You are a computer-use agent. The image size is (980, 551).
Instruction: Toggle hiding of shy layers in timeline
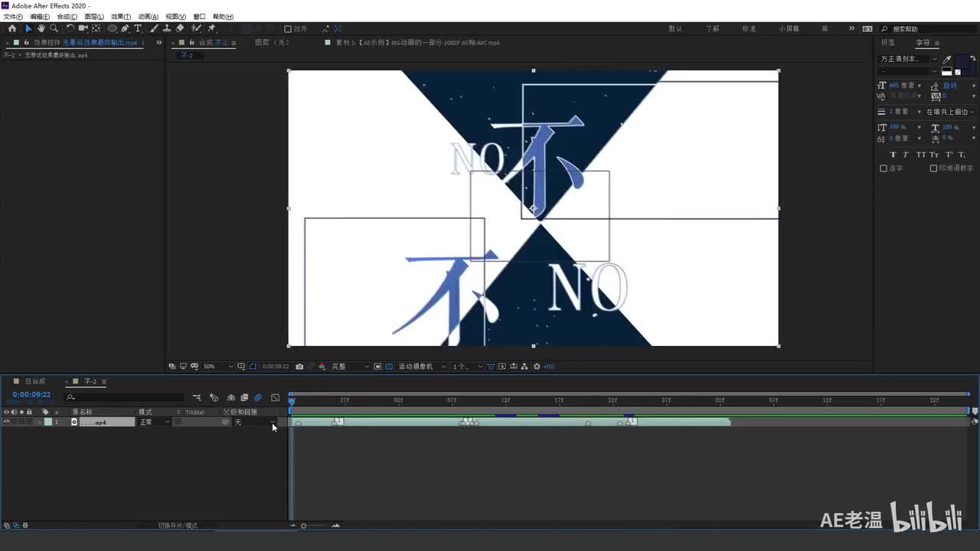point(231,398)
